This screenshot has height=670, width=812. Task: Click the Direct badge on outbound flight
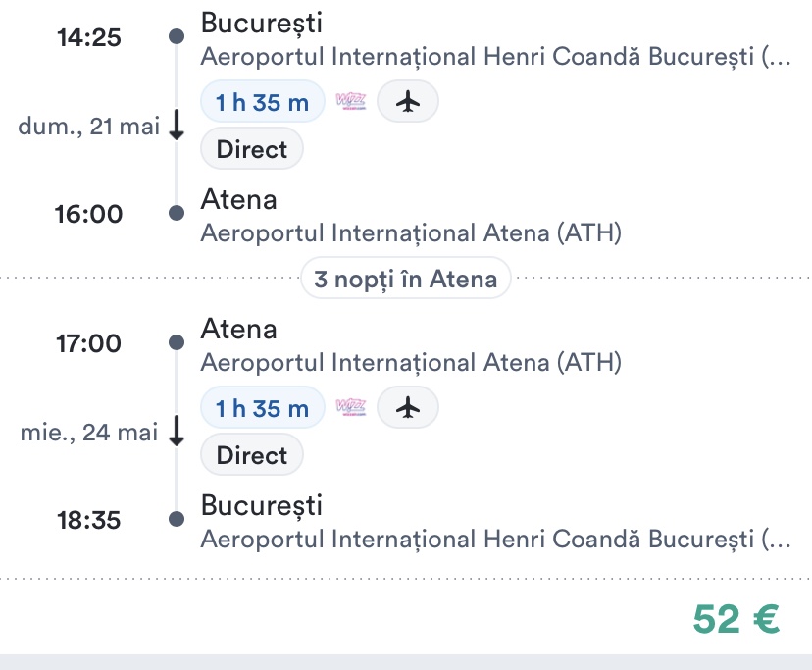(252, 150)
